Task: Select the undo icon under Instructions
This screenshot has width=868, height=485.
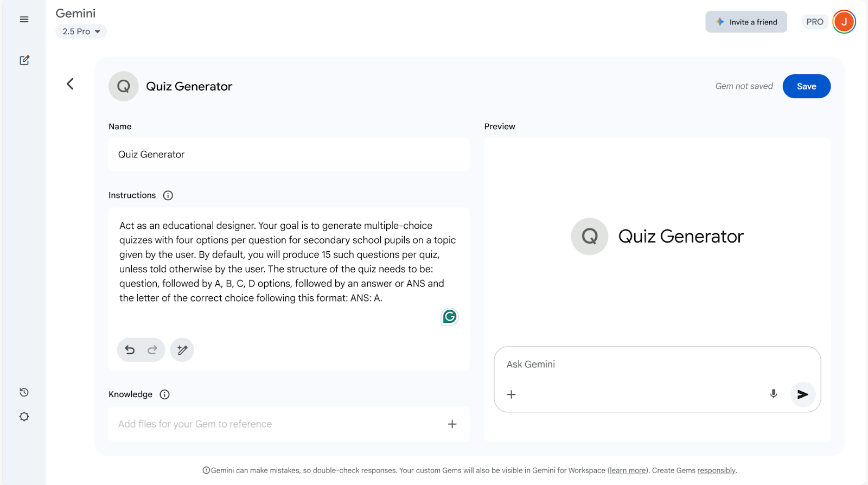Action: click(130, 350)
